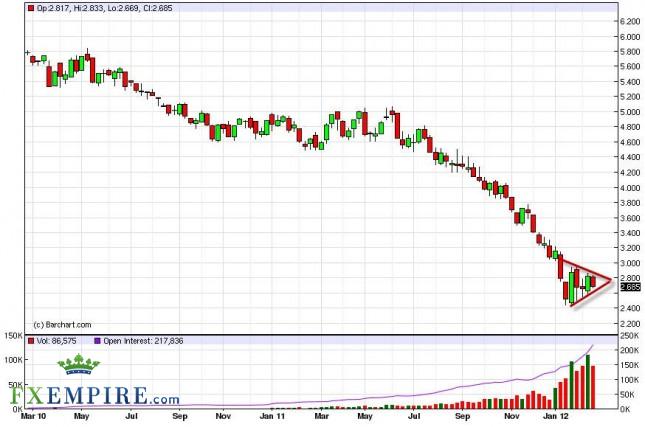Click the 200K open interest axis label
This screenshot has height=427, width=645.
(629, 350)
